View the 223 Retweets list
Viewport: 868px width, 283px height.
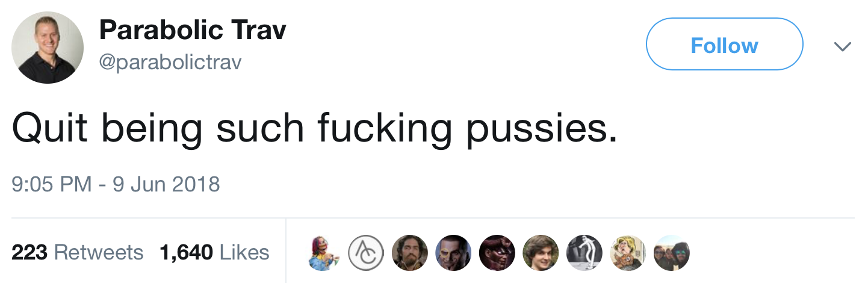(x=78, y=252)
